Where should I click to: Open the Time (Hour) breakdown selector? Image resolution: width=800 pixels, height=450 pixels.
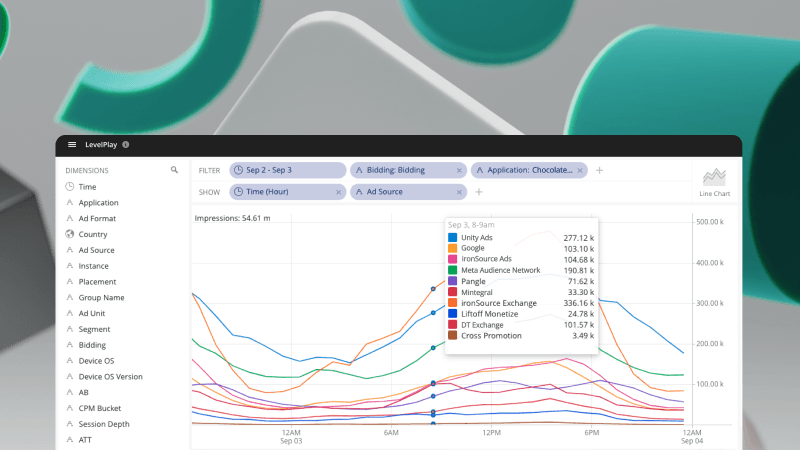tap(282, 192)
